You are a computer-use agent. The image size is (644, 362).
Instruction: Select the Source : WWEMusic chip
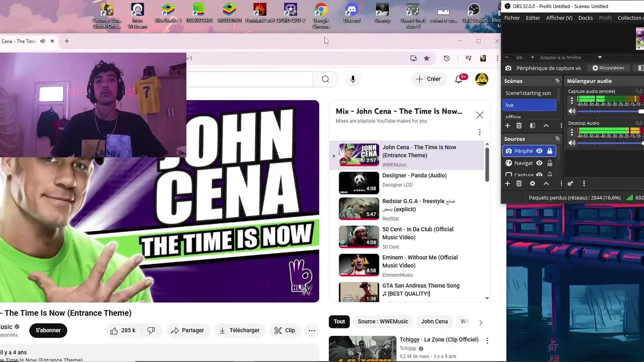(x=383, y=321)
